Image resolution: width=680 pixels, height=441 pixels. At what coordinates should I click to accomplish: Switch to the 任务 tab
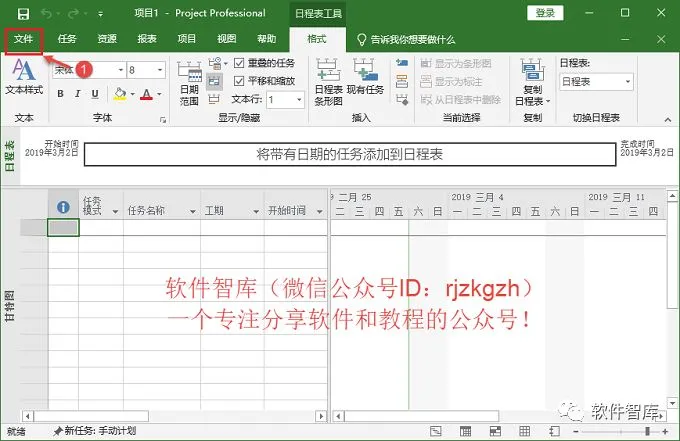pyautogui.click(x=67, y=39)
